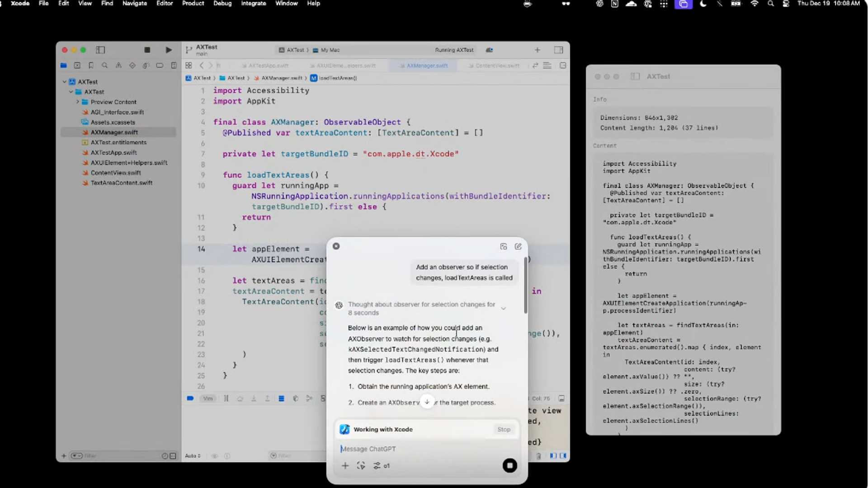Start a new chat with the compose icon
Viewport: 868px width, 488px height.
click(x=518, y=246)
